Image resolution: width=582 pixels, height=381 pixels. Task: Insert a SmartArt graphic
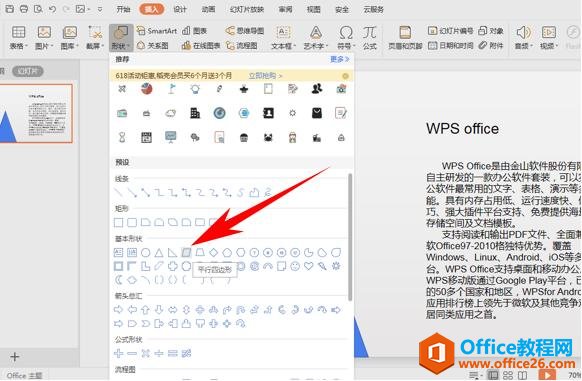156,31
